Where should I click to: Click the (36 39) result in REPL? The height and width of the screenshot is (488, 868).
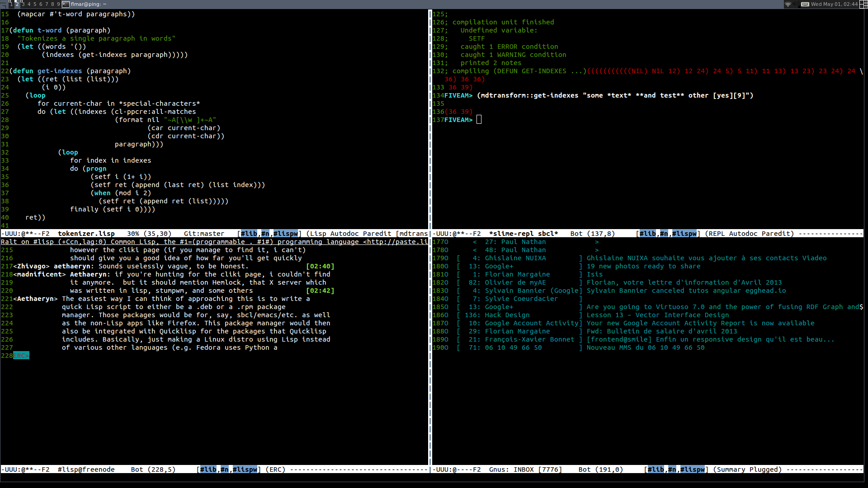[458, 112]
